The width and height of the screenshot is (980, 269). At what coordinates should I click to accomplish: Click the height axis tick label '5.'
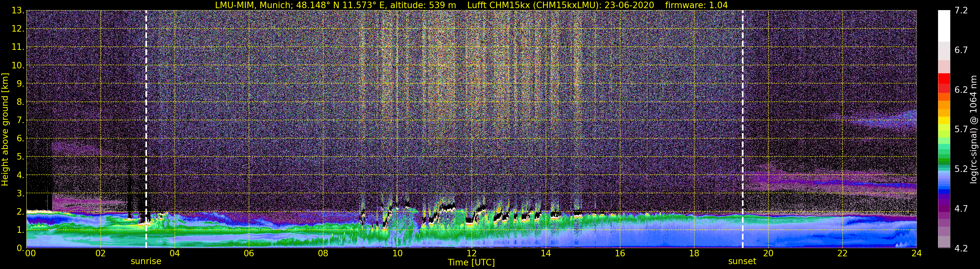20,157
